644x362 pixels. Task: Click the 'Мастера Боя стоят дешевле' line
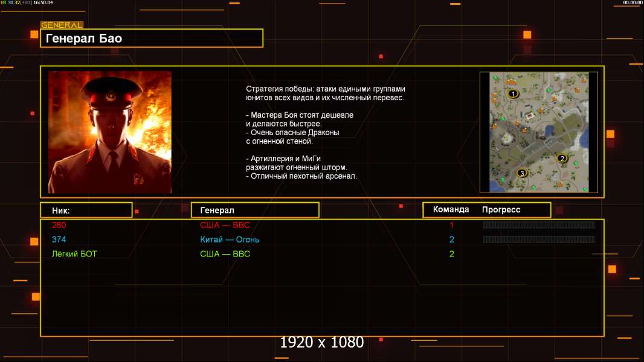[300, 115]
